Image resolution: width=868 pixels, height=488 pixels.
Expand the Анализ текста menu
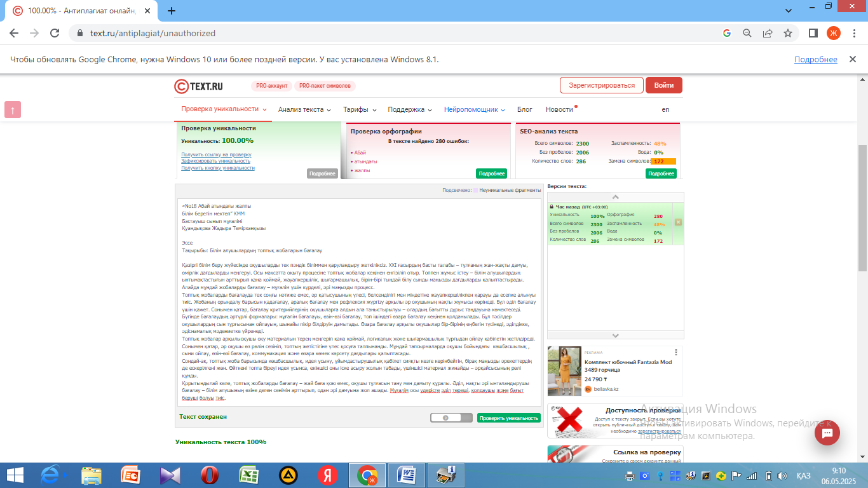tap(304, 109)
